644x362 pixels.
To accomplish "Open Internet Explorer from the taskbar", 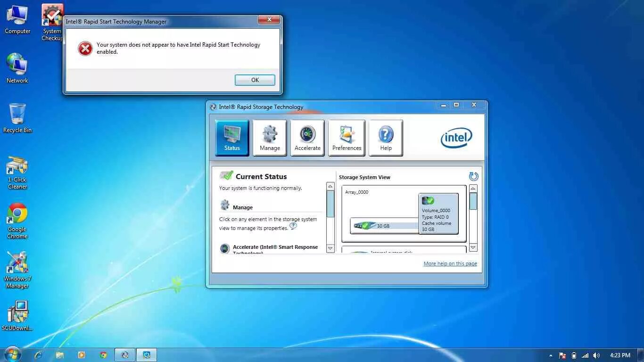I will (39, 355).
